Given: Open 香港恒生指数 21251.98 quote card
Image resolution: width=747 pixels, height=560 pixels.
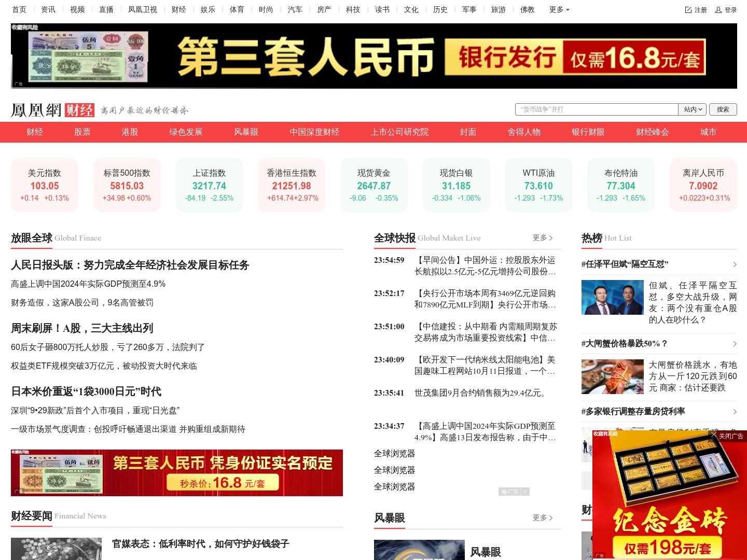Looking at the screenshot, I should click(x=292, y=185).
